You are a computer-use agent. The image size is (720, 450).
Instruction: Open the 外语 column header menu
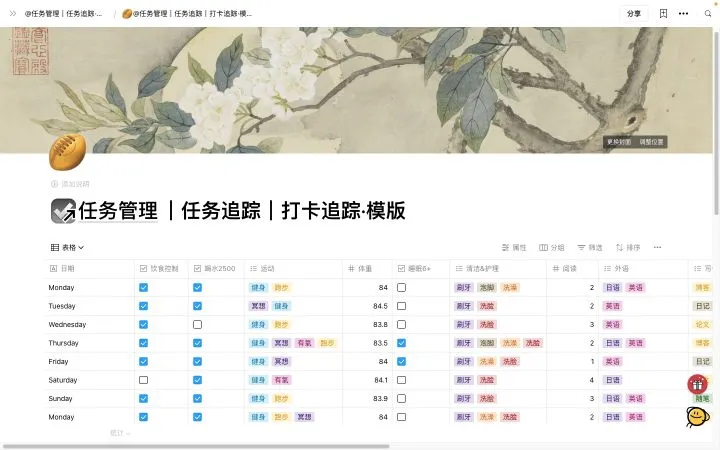(x=643, y=269)
